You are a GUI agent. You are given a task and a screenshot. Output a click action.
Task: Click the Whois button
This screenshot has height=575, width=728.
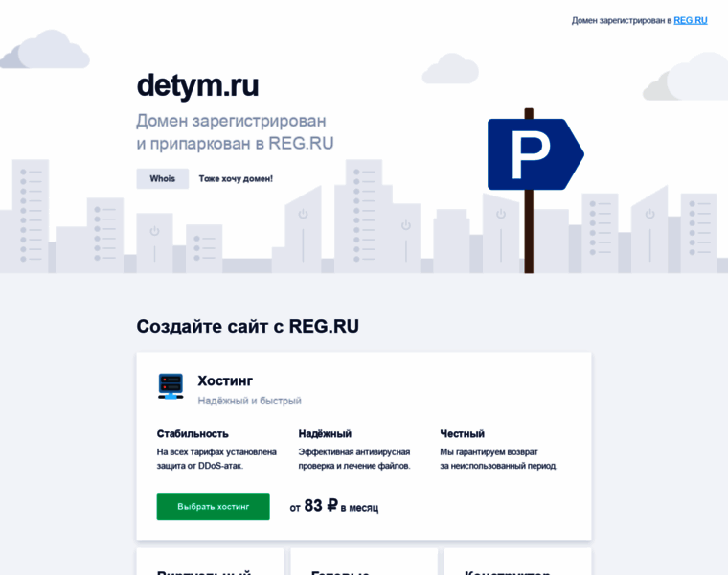coord(163,179)
